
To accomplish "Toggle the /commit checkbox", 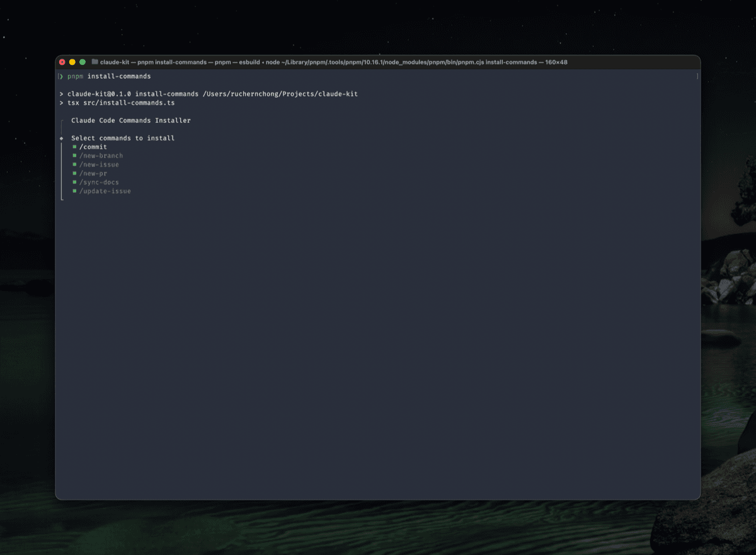I will coord(74,147).
